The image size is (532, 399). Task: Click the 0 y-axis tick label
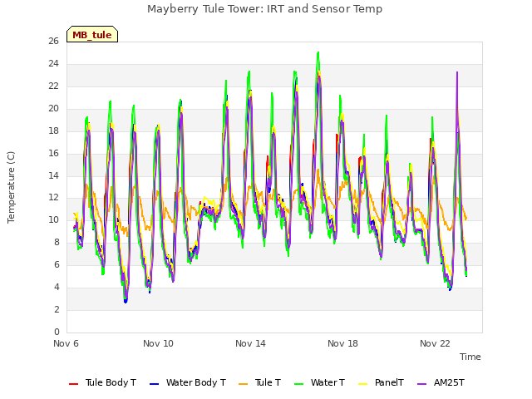(57, 332)
